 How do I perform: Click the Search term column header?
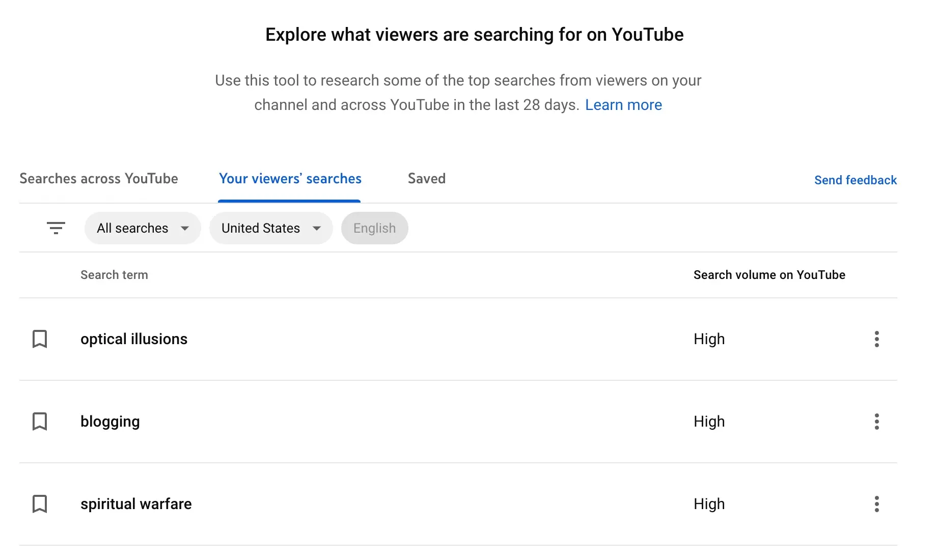pyautogui.click(x=114, y=275)
